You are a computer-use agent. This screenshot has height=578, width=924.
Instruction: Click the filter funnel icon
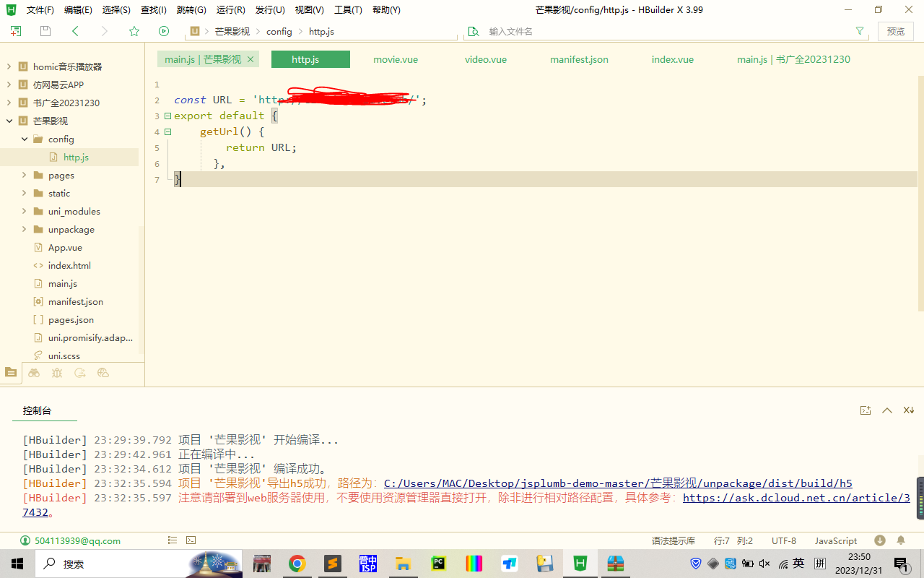[860, 31]
